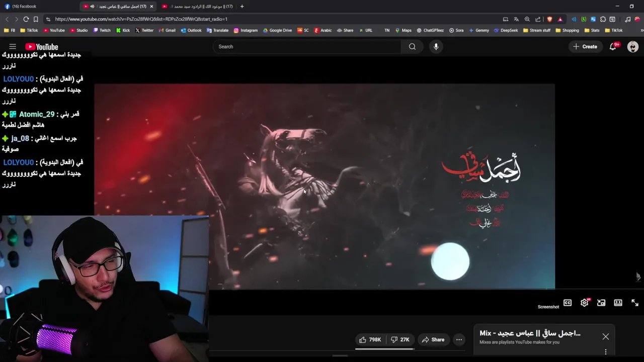Open the Studio bookmark
The height and width of the screenshot is (362, 644).
click(78, 30)
